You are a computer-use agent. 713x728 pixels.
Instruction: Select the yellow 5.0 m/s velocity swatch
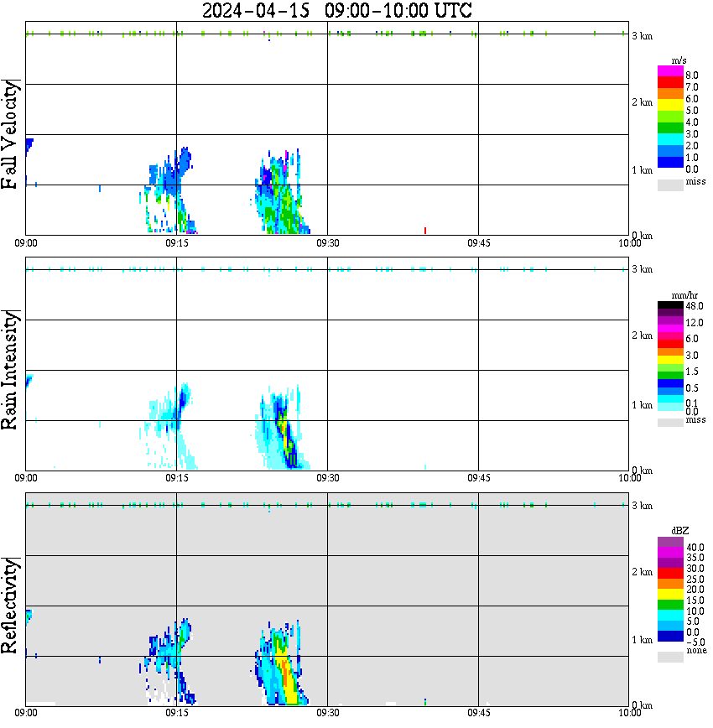(670, 106)
